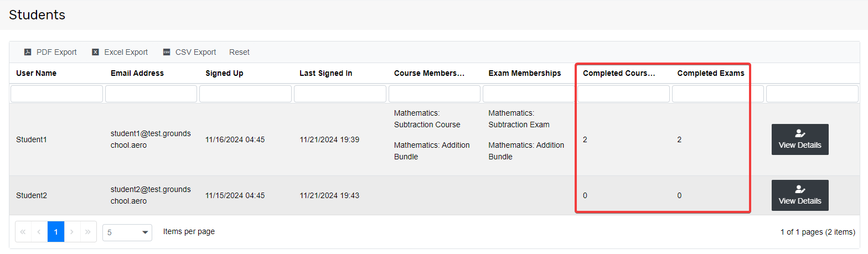Screen dimensions: 868x254
Task: Click the User Name filter field
Action: 56,94
